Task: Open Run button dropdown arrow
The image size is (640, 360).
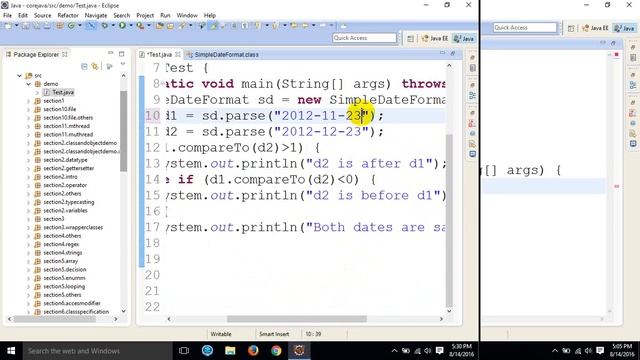Action: tap(131, 25)
